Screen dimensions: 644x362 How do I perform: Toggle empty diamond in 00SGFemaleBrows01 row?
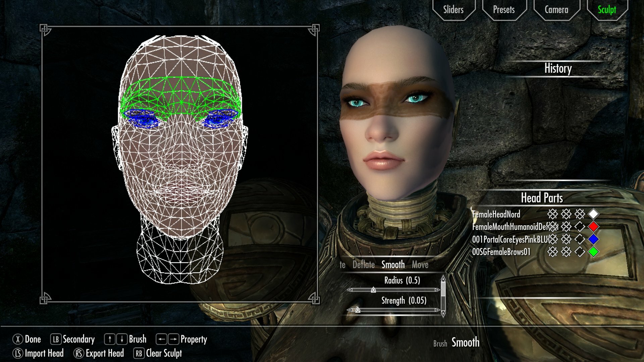point(580,252)
